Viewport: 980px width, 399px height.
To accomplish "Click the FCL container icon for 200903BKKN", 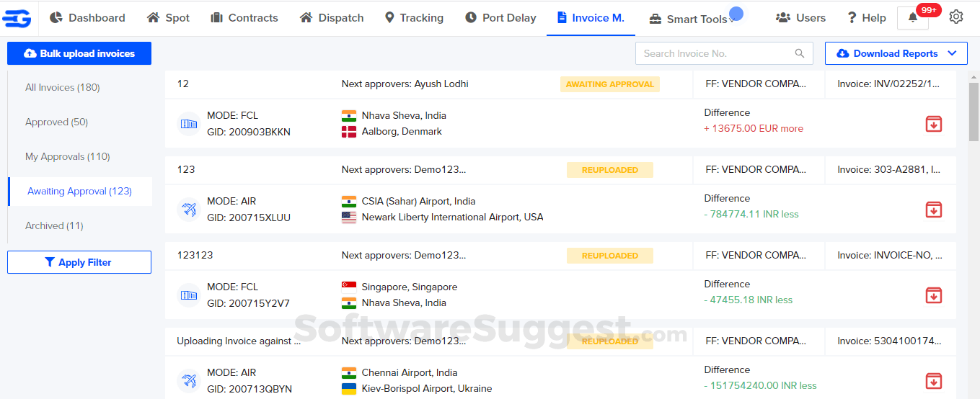I will click(x=189, y=124).
